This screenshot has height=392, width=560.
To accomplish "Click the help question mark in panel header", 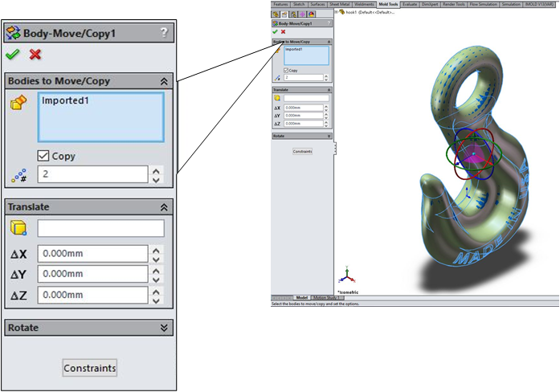I will click(x=164, y=33).
